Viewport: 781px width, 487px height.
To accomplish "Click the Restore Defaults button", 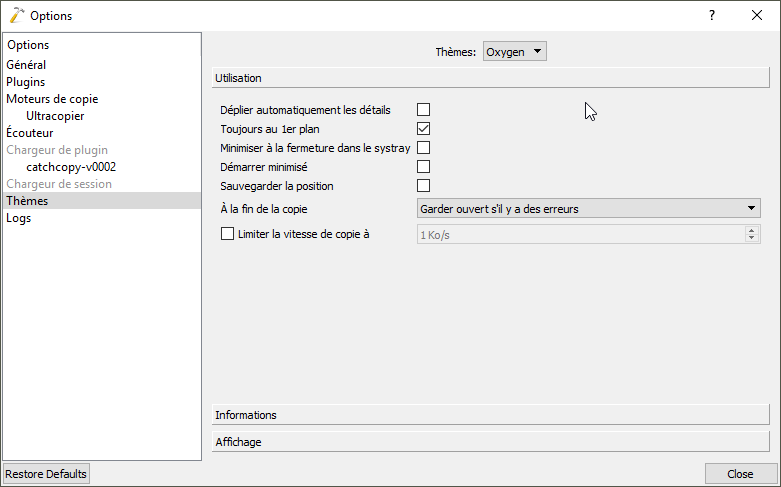I will [x=46, y=474].
